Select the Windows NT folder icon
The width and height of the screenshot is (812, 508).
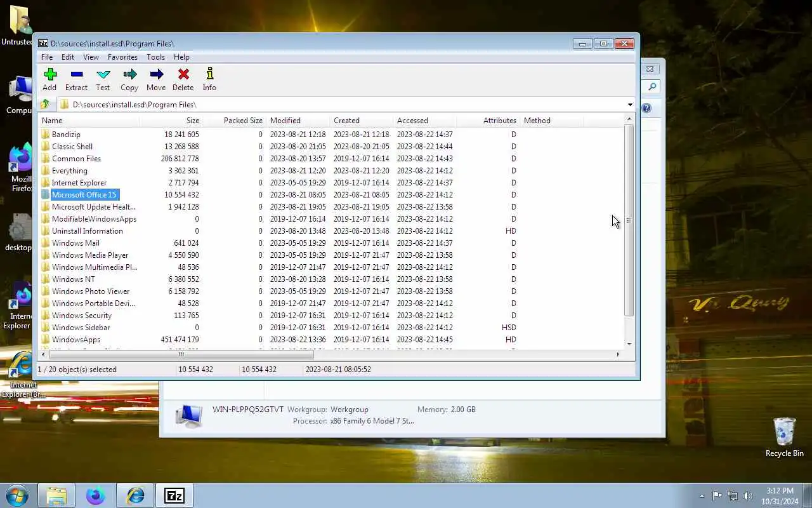click(45, 279)
